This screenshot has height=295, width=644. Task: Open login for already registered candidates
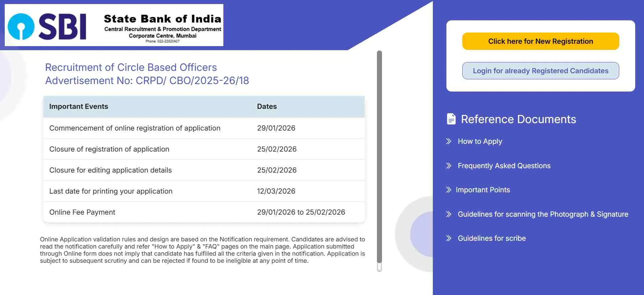coord(540,71)
